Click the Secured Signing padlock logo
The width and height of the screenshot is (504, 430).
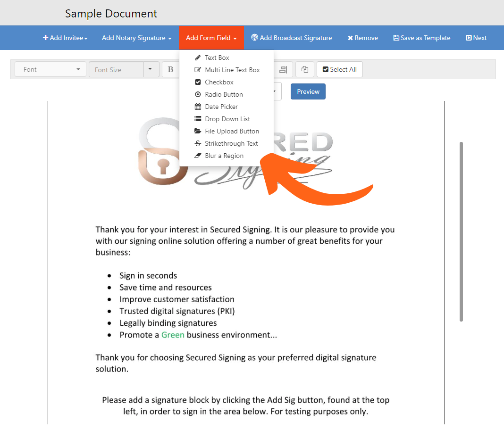pyautogui.click(x=163, y=151)
